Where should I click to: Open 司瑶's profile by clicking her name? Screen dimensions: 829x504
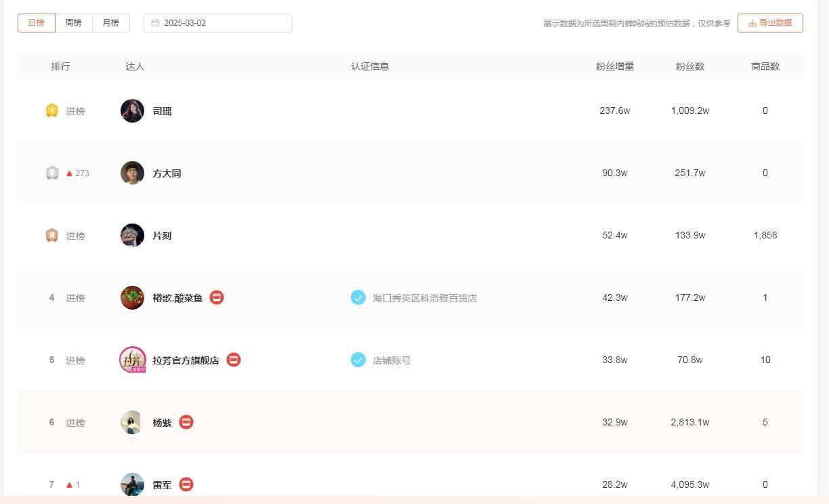coord(162,110)
